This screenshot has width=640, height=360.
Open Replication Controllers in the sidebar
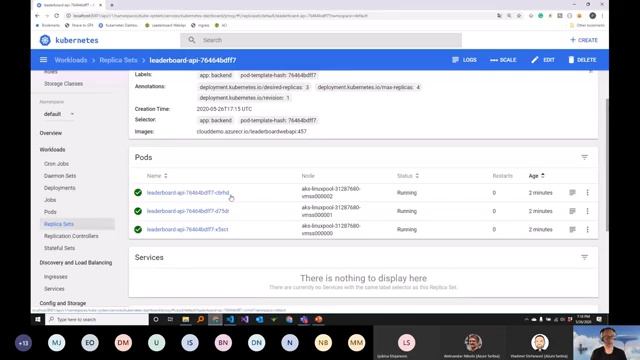pos(71,236)
